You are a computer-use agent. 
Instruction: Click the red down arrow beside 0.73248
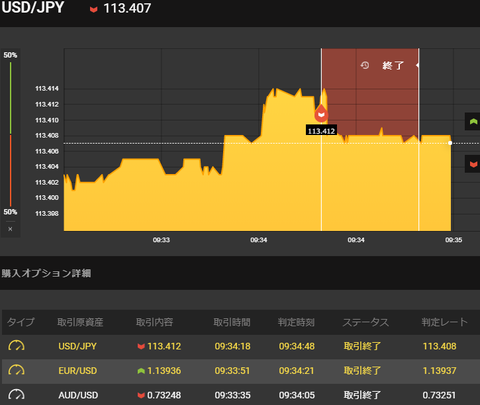(x=141, y=395)
